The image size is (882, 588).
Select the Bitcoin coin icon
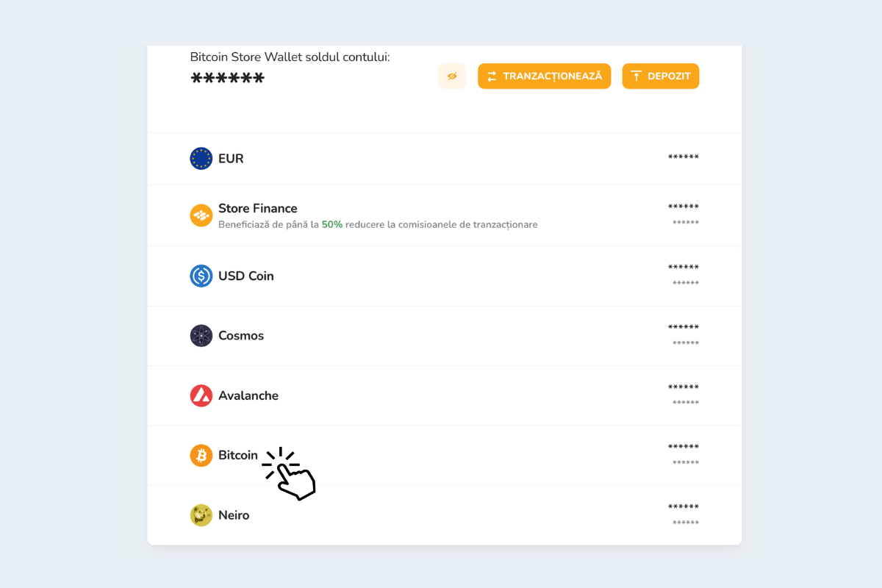(201, 455)
